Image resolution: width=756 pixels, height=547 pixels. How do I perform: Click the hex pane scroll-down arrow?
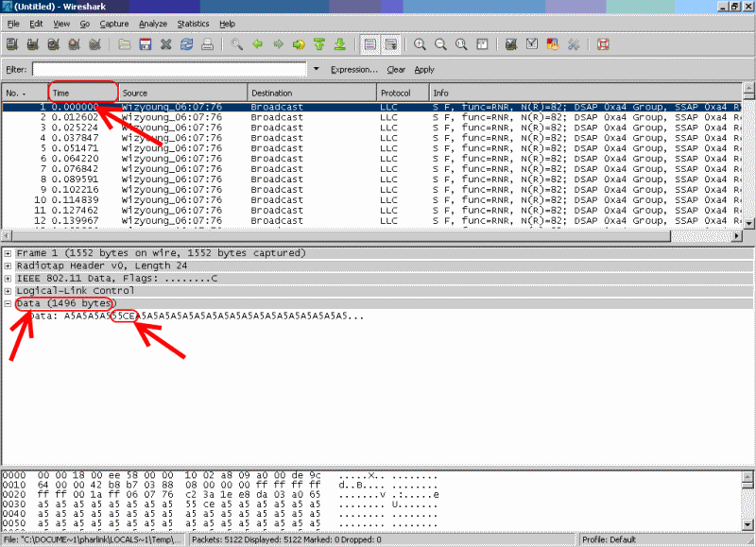click(747, 525)
